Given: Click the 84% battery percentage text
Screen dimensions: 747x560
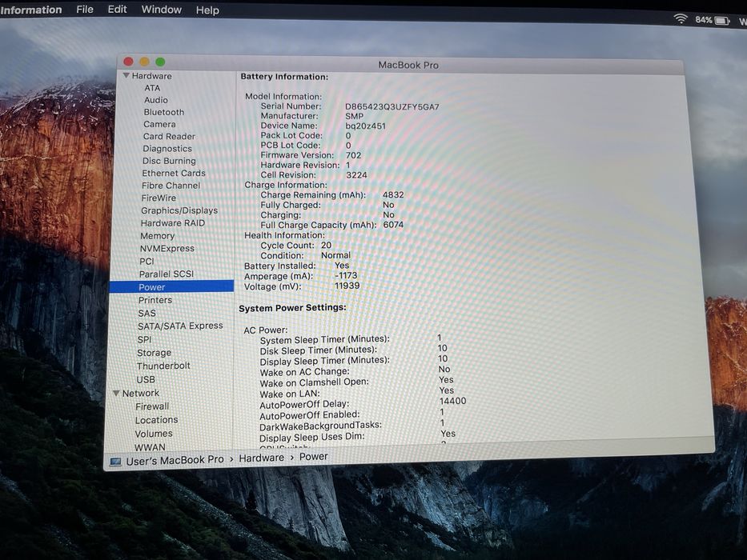Looking at the screenshot, I should [703, 20].
